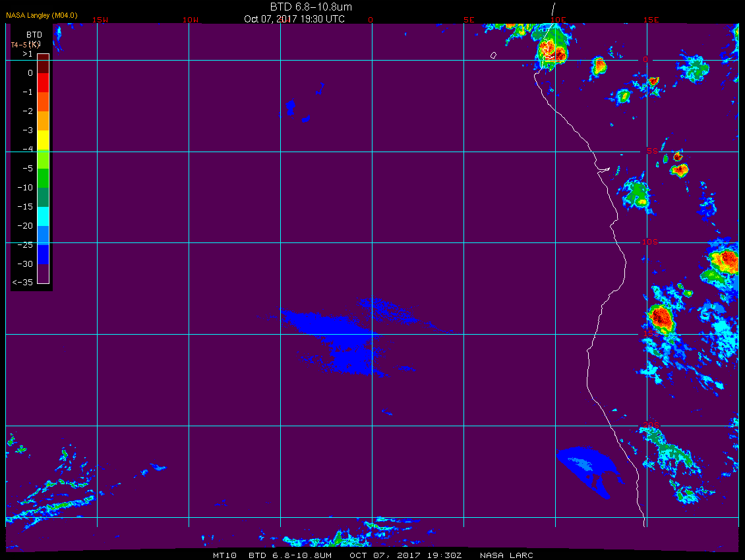Click the 'MT10' footer text
The image size is (745, 560).
pos(225,555)
